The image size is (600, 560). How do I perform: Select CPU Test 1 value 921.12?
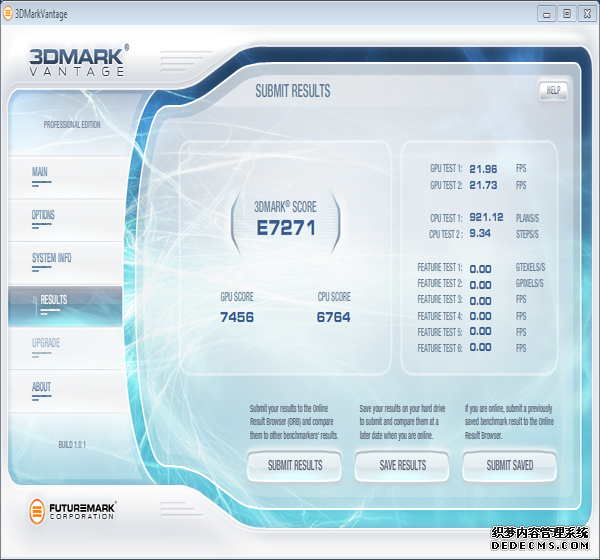pyautogui.click(x=486, y=217)
